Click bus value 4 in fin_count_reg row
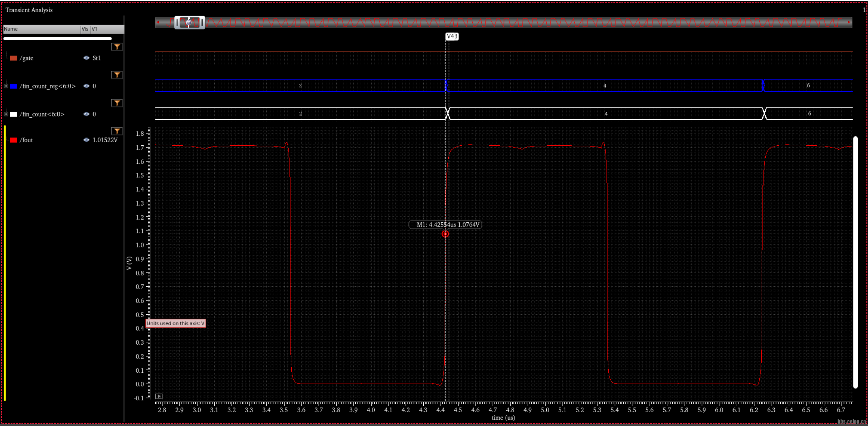 605,85
